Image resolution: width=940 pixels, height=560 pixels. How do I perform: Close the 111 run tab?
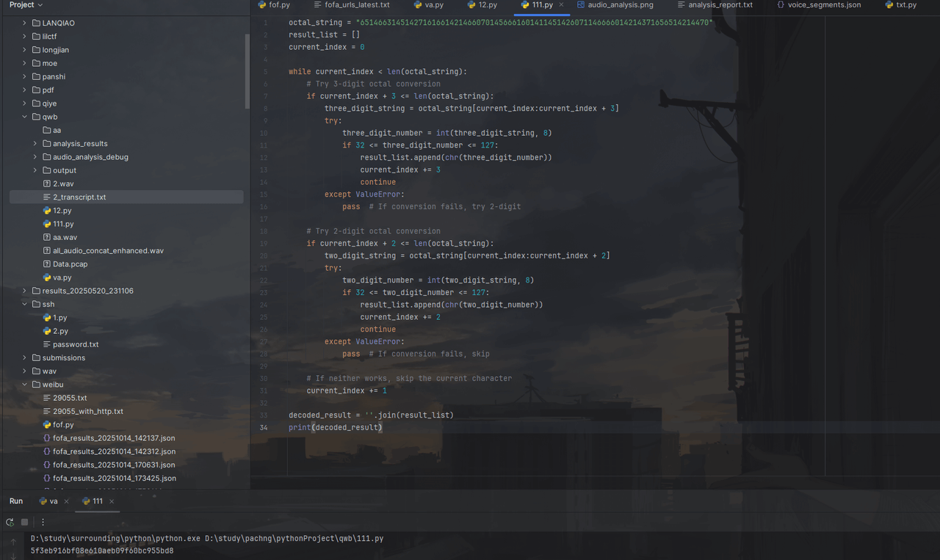[112, 501]
